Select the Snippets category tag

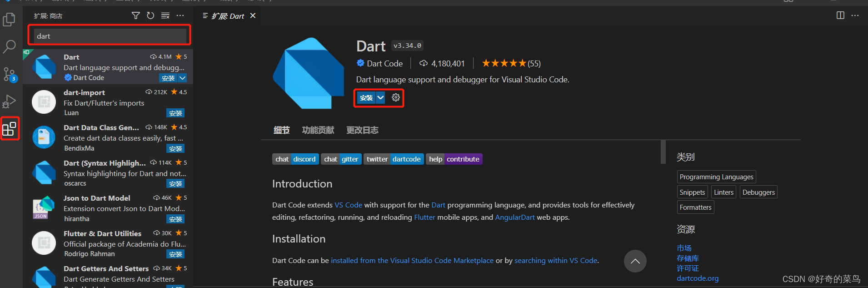[692, 192]
